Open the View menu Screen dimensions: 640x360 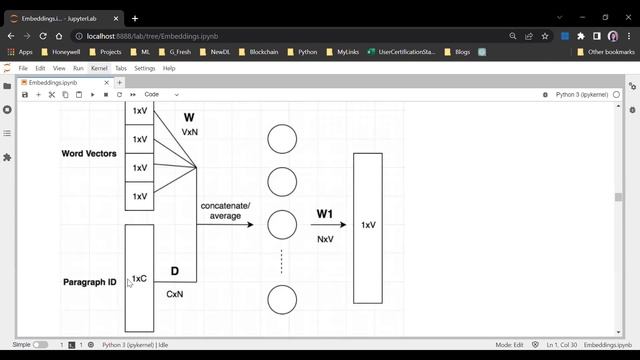[59, 68]
